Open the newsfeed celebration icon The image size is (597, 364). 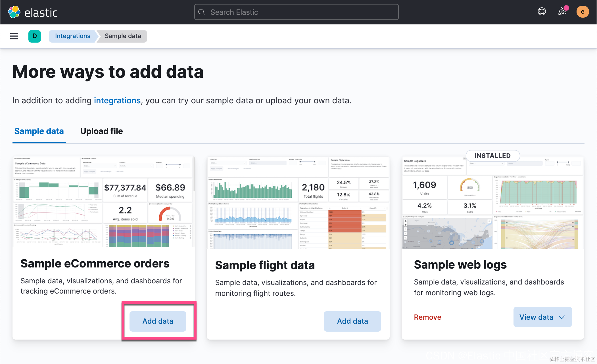tap(562, 12)
